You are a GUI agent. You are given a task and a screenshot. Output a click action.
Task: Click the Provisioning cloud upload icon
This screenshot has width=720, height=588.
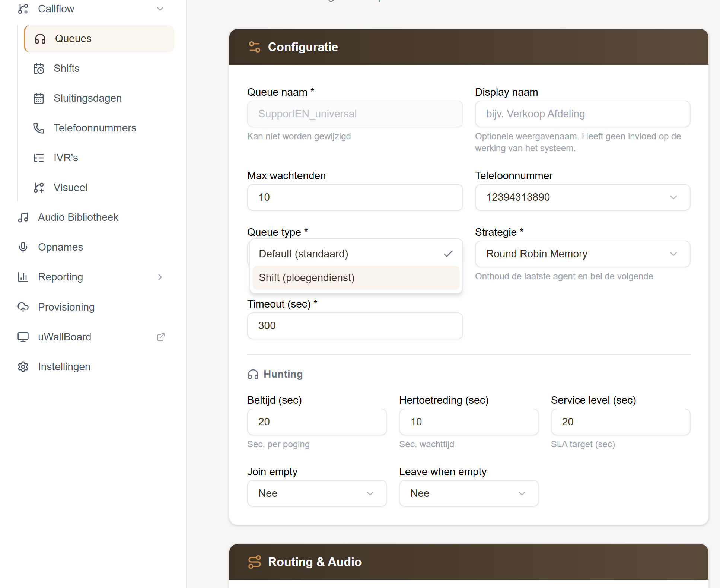tap(23, 307)
